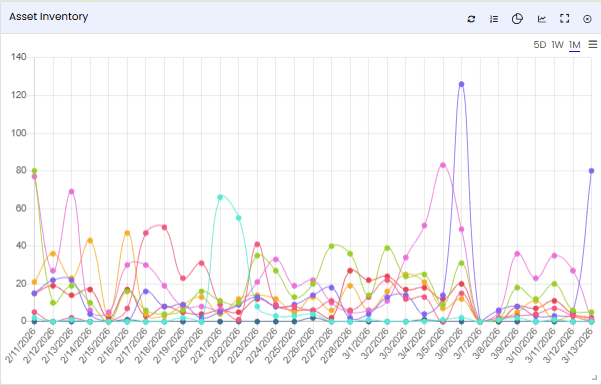Click the purple data point at 3/13/2026 near 80

tap(591, 171)
